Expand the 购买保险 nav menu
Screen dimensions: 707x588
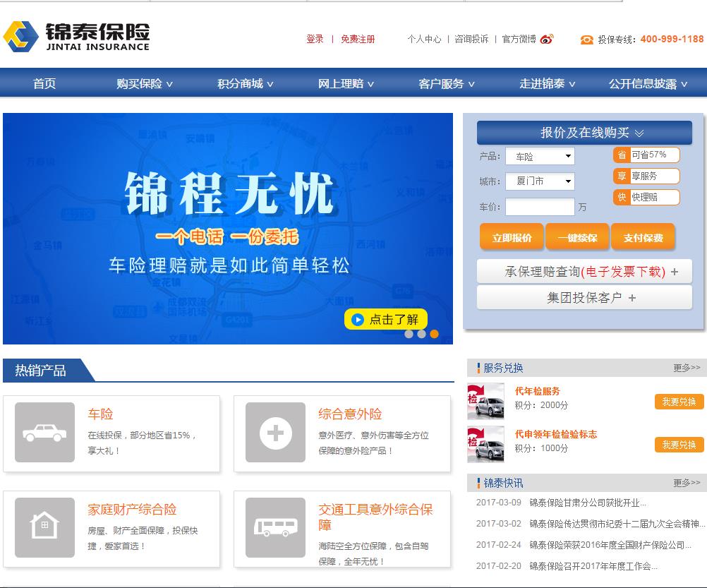click(144, 83)
